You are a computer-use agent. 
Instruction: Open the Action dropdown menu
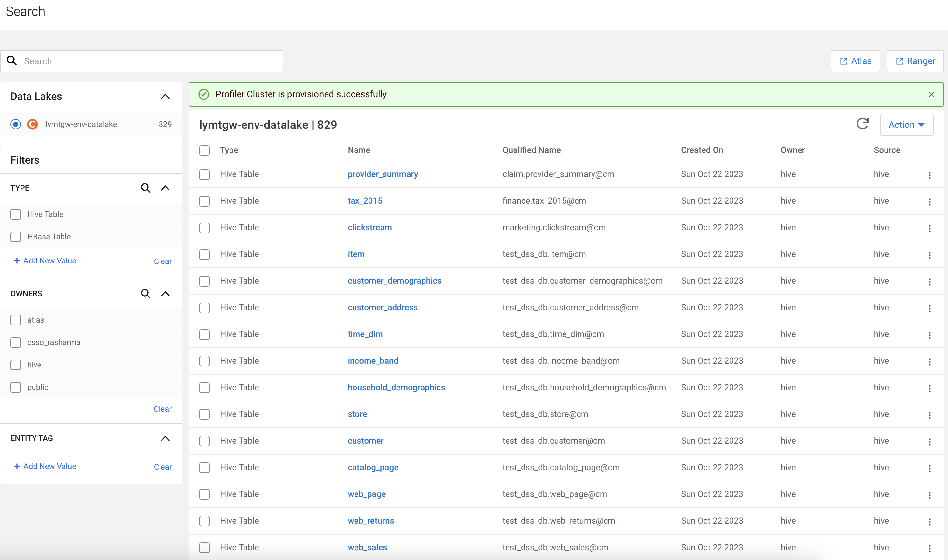click(906, 125)
